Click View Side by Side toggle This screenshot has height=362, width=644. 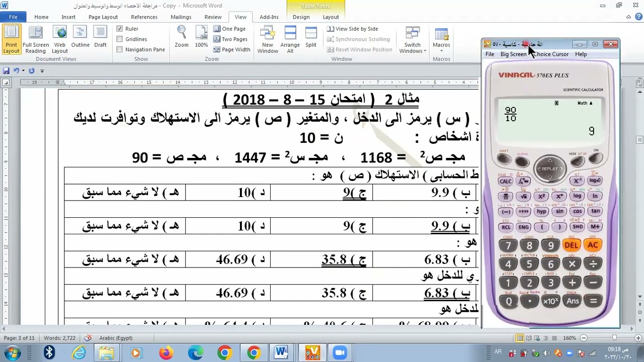352,29
